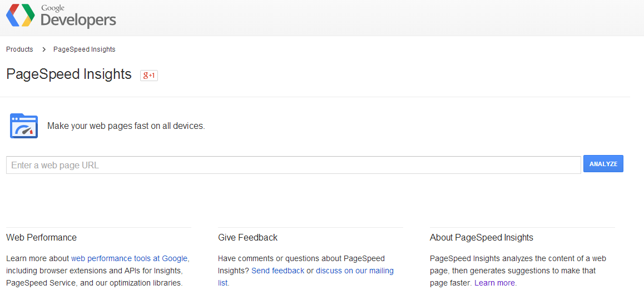Viewport: 644px width, 295px height.
Task: Open web performance tools at Google link
Action: 130,258
